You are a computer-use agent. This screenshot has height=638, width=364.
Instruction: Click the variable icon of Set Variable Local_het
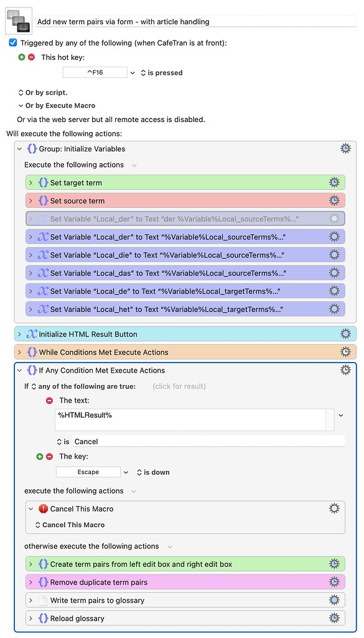(x=43, y=309)
